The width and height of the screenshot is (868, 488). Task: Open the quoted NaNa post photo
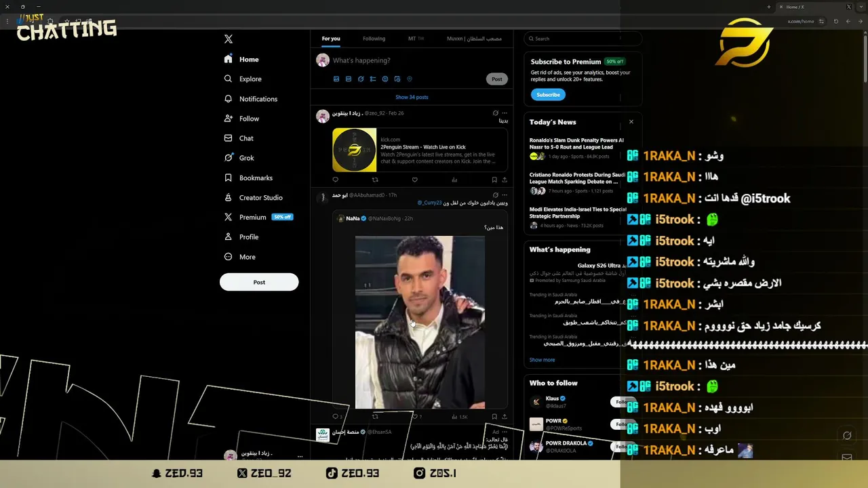pyautogui.click(x=420, y=322)
